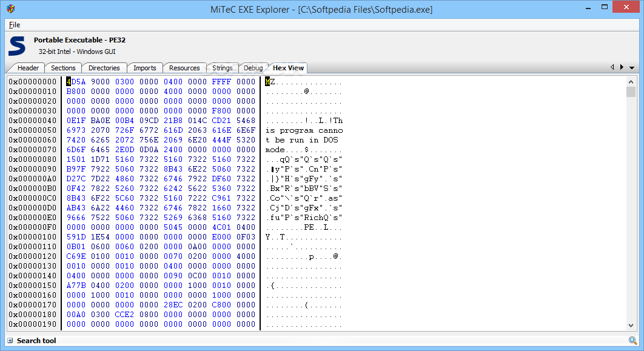644x351 pixels.
Task: Select highlighted 'MZ' in ASCII column
Action: pyautogui.click(x=270, y=82)
